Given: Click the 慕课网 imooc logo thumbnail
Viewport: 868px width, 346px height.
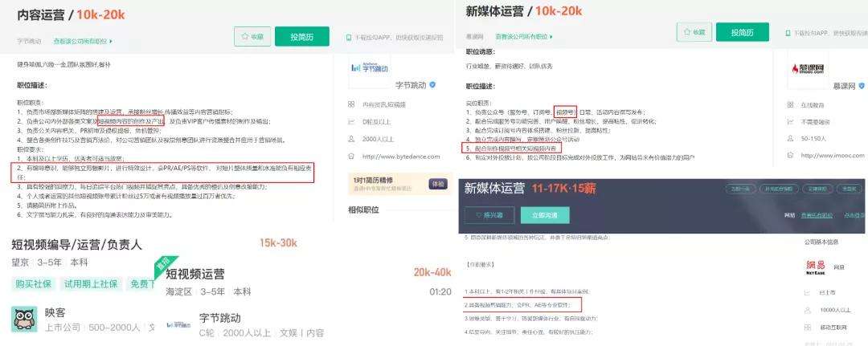Looking at the screenshot, I should pos(808,69).
